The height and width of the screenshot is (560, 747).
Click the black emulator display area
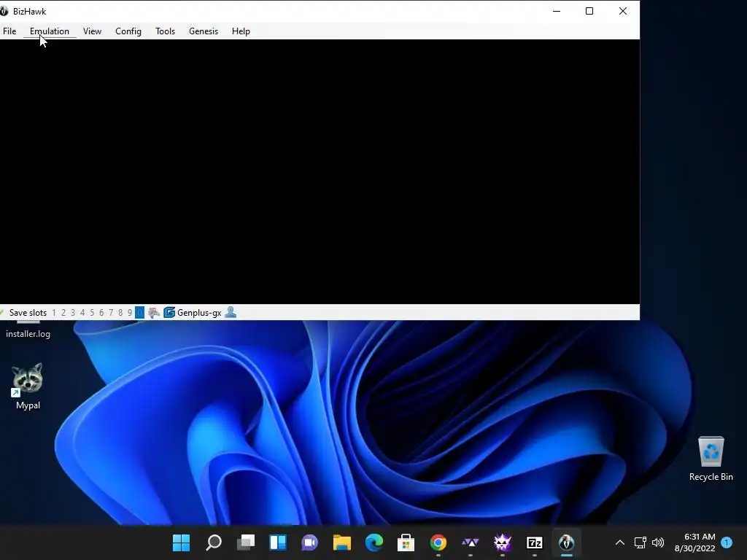(x=320, y=171)
